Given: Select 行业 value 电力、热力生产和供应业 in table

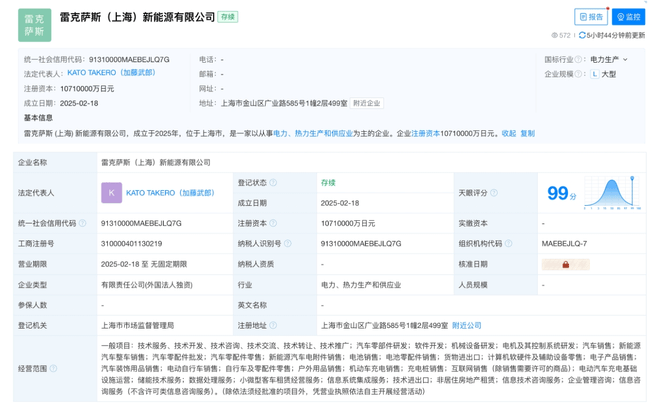Looking at the screenshot, I should [x=361, y=285].
